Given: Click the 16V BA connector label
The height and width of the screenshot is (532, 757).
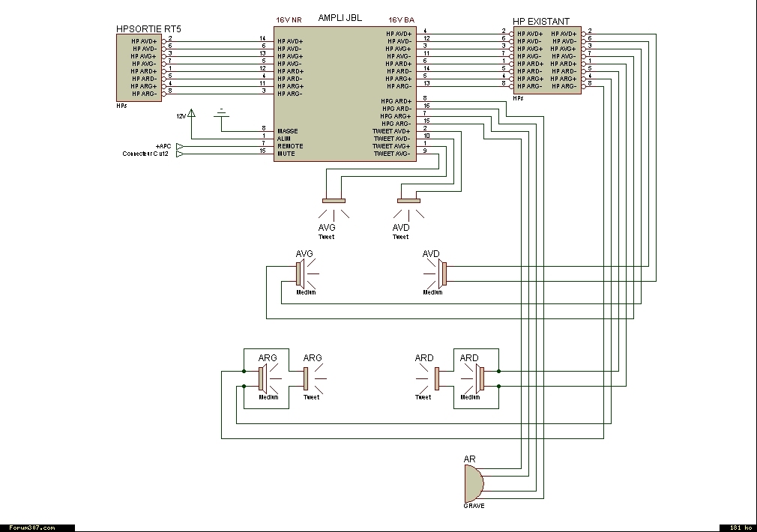Looking at the screenshot, I should point(402,19).
